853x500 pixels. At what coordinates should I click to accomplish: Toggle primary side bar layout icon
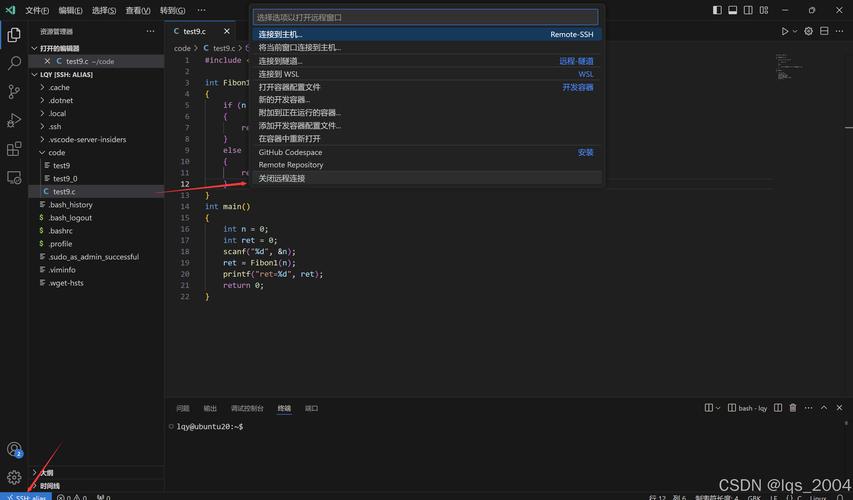(x=717, y=10)
